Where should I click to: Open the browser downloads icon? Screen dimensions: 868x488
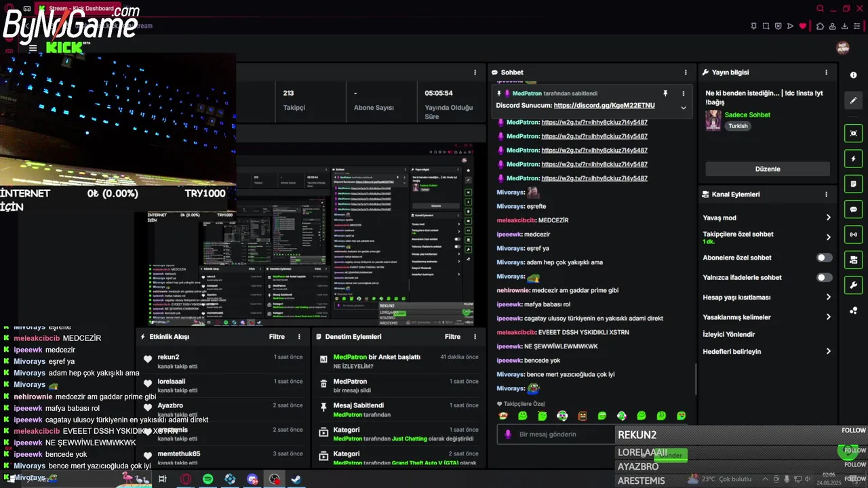(x=845, y=26)
